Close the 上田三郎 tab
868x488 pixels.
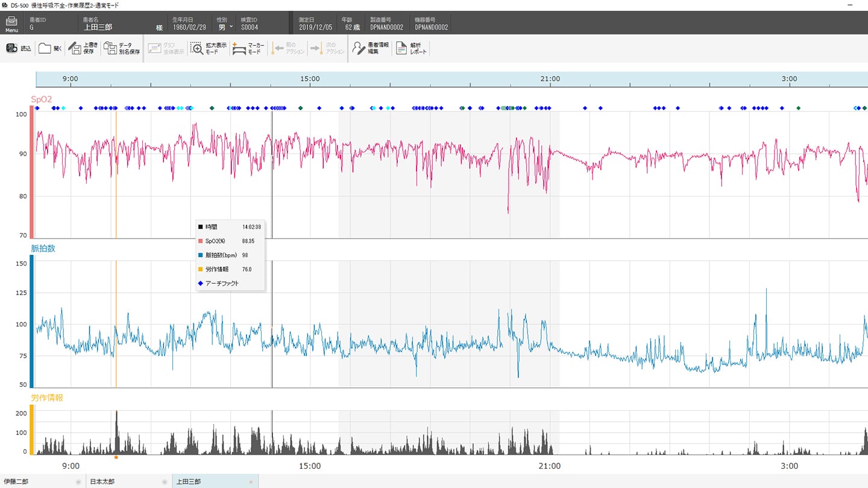251,482
